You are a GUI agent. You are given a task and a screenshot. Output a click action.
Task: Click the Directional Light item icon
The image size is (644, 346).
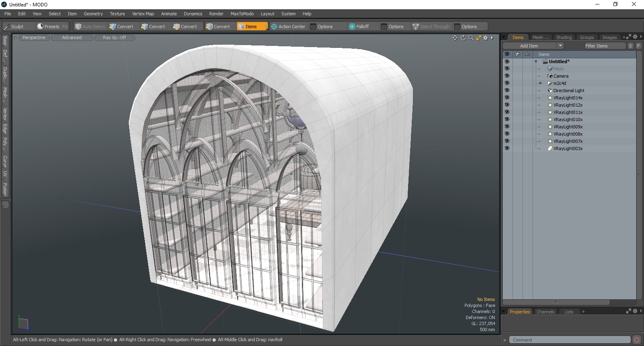coord(550,91)
